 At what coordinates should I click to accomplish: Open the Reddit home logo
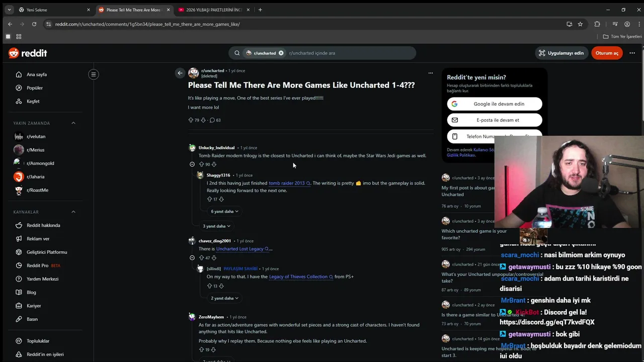28,53
